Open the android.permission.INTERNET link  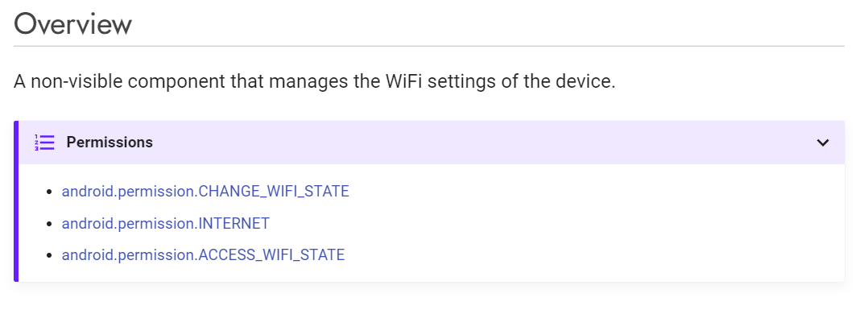[x=166, y=224]
